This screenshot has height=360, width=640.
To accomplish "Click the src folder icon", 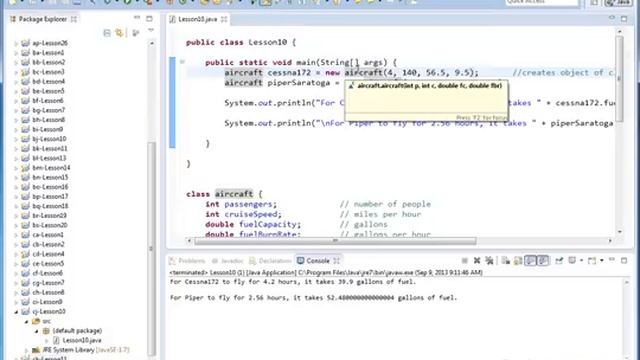I will tap(36, 321).
